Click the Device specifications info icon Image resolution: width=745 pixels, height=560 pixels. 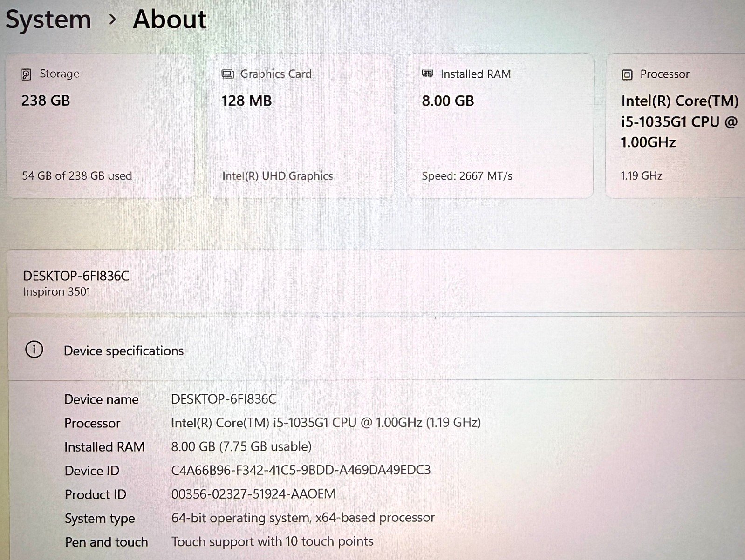34,350
